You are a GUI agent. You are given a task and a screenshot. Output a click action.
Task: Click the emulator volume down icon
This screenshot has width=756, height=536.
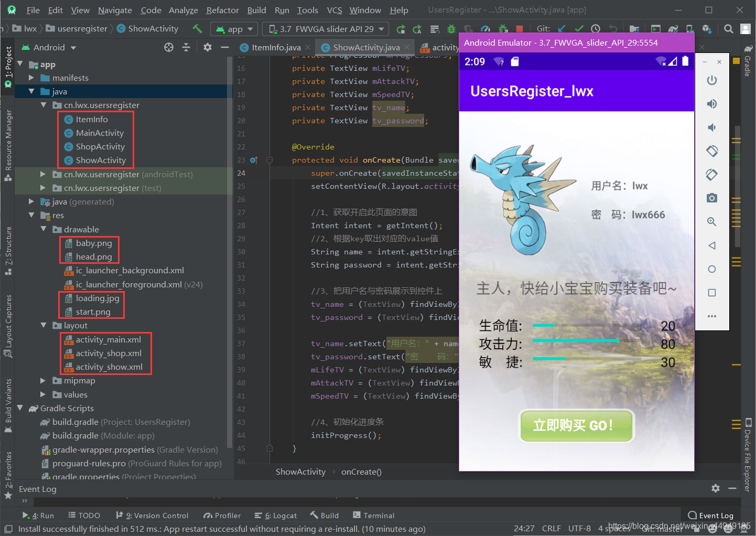click(x=711, y=127)
